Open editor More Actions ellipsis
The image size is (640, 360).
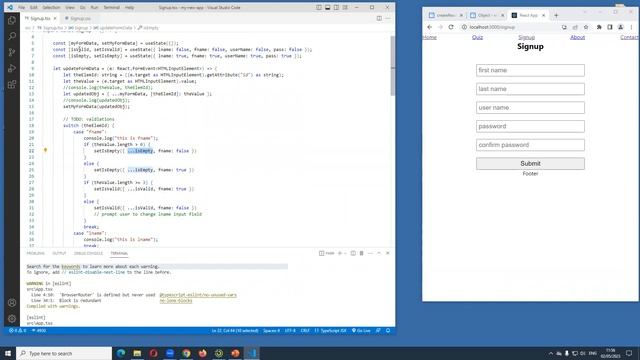(x=388, y=18)
